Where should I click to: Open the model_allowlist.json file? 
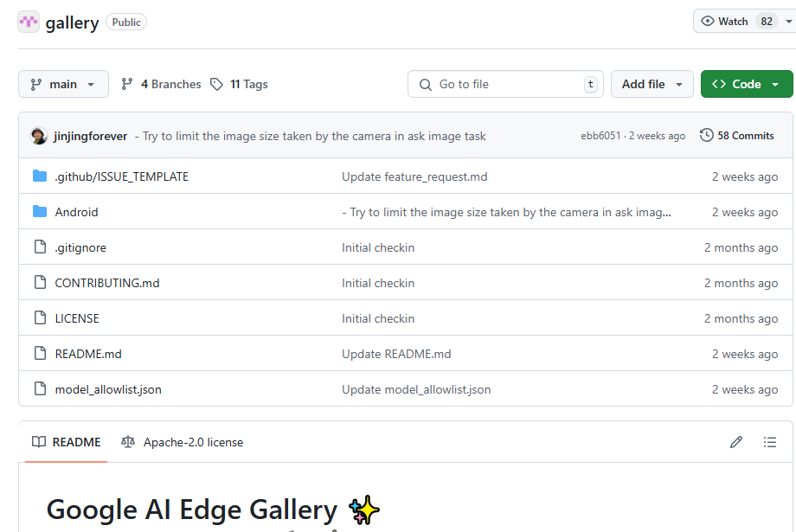click(108, 389)
